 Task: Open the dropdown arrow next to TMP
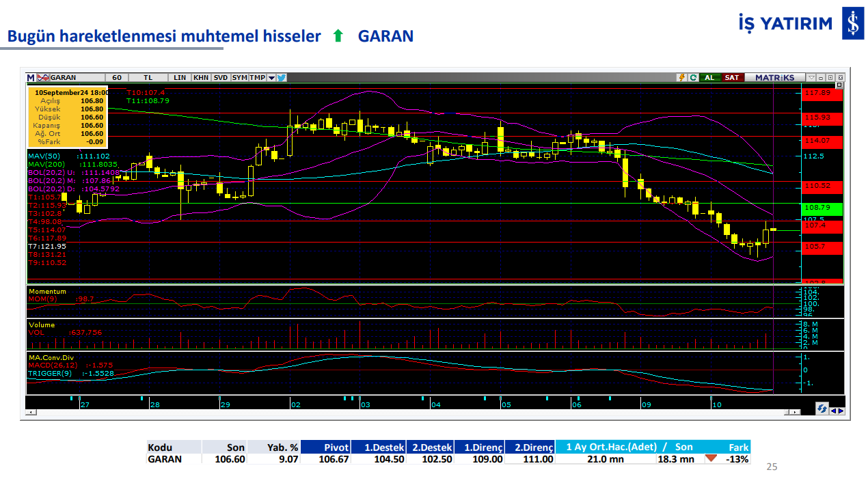[271, 78]
